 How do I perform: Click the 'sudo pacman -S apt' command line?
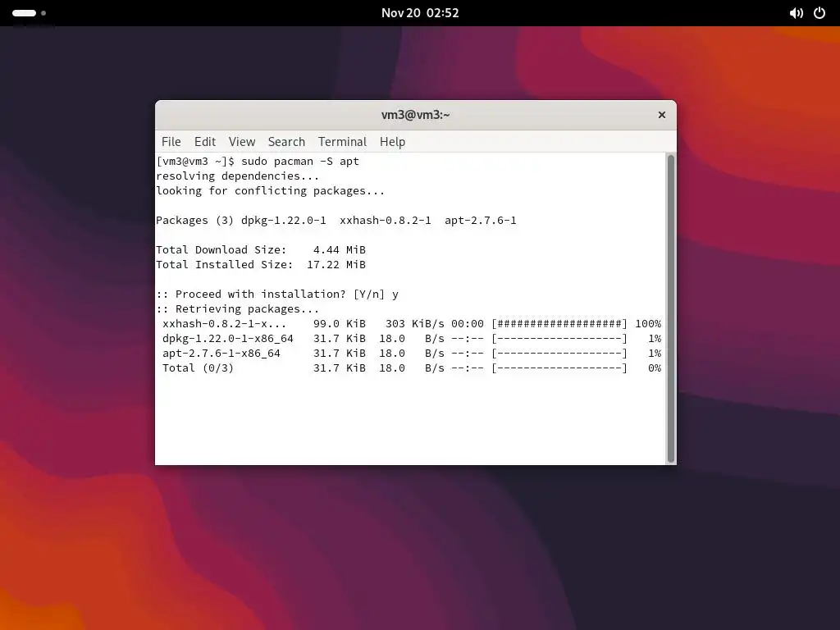(x=300, y=162)
